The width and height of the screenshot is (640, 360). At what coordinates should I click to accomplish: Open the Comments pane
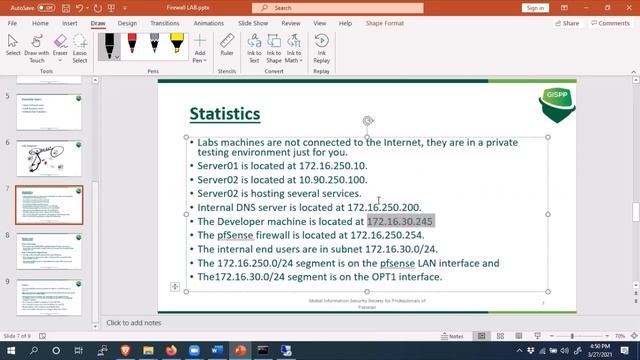point(610,23)
